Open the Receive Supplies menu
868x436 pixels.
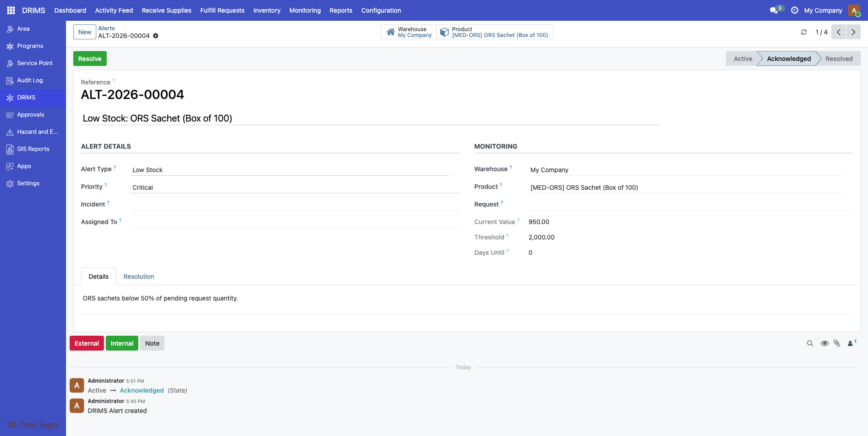click(166, 10)
